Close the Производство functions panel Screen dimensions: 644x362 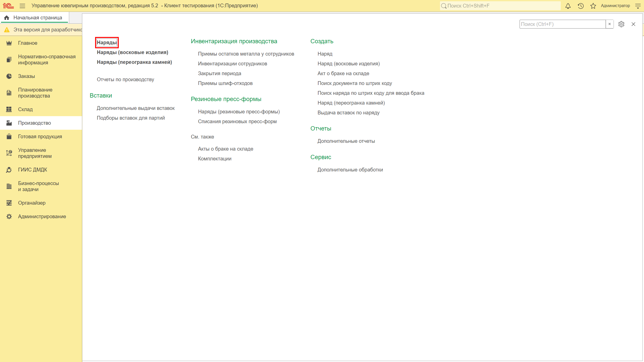pos(633,24)
